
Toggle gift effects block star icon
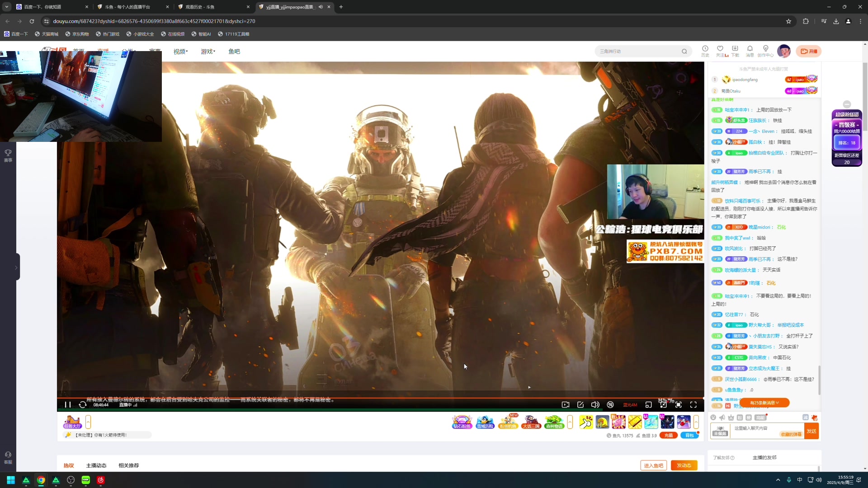pyautogui.click(x=815, y=418)
